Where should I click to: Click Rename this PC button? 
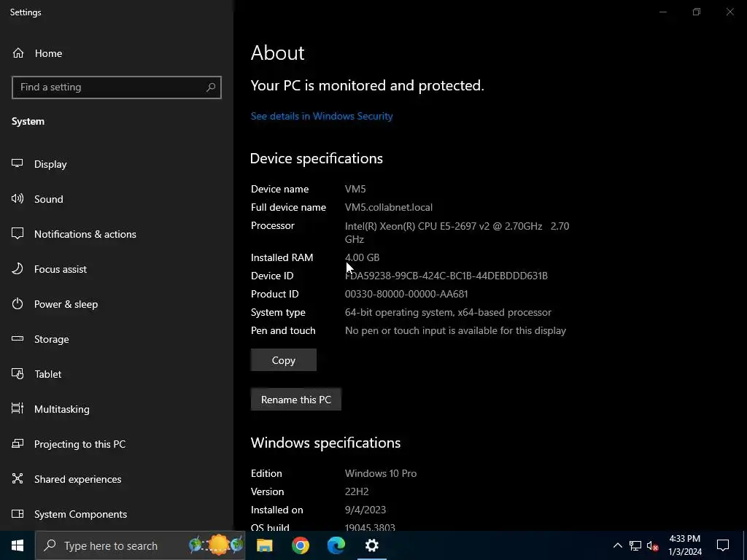pyautogui.click(x=296, y=400)
